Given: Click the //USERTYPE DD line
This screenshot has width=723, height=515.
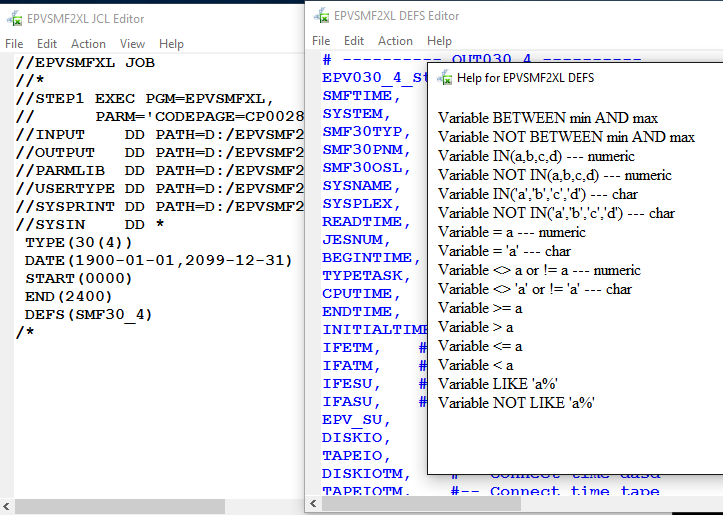Looking at the screenshot, I should [160, 189].
